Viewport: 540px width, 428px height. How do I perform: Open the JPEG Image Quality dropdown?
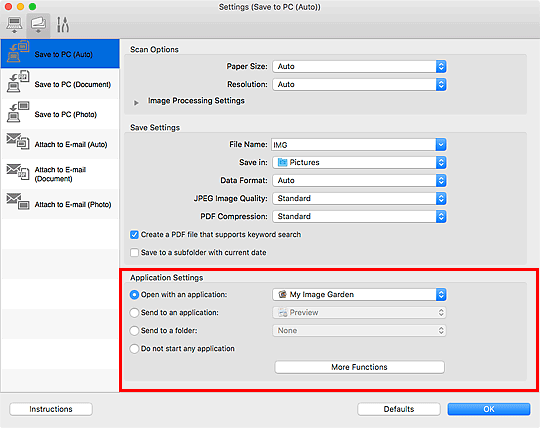[x=359, y=198]
